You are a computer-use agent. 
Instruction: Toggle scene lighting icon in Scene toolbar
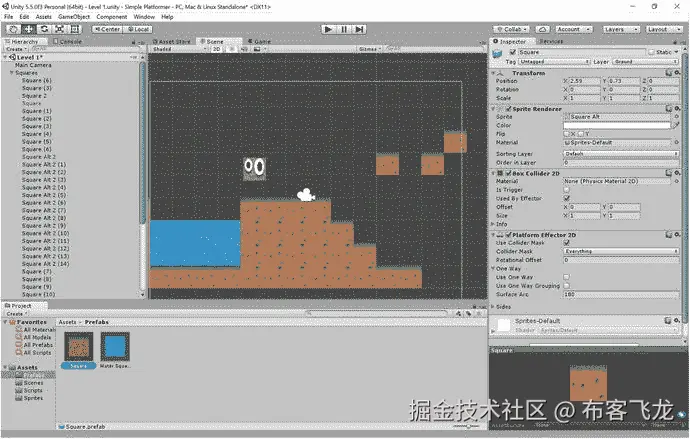(x=233, y=49)
